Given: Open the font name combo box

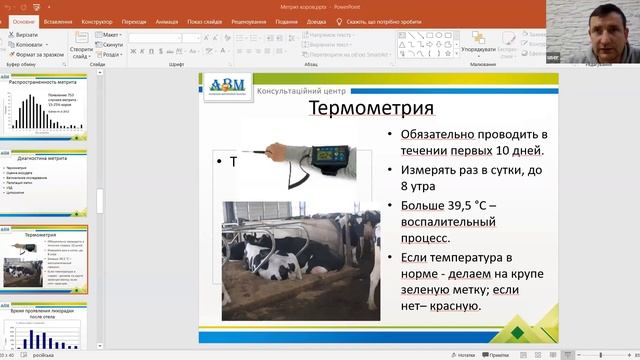Looking at the screenshot, I should 155,38.
